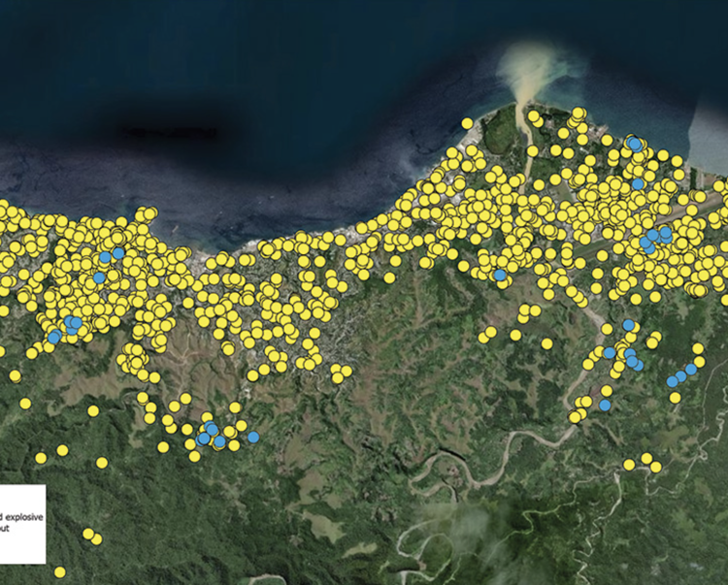Select the lone yellow marker just below the diagonal blue trio

[x=676, y=398]
